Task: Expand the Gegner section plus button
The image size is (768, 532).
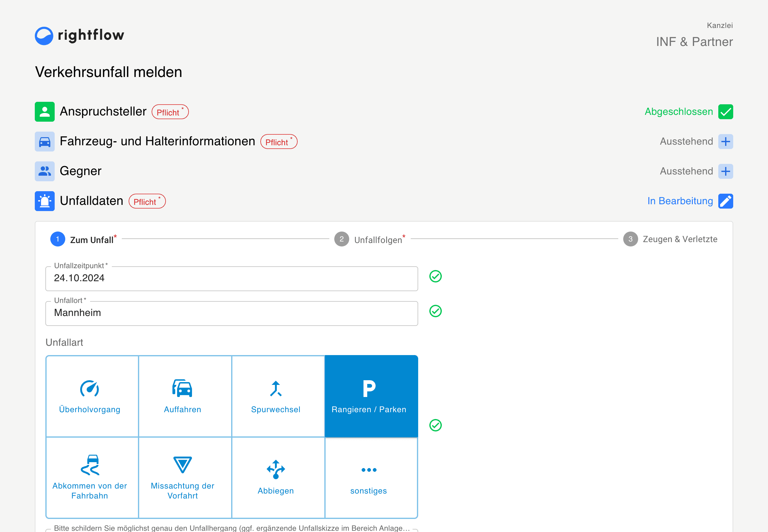Action: pyautogui.click(x=725, y=171)
